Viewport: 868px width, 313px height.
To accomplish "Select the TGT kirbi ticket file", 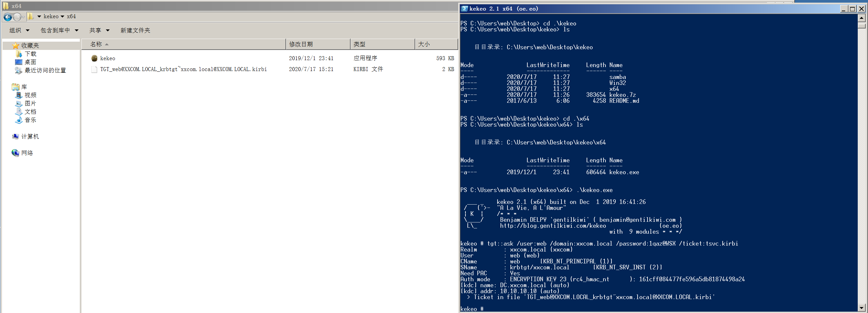I will (183, 69).
